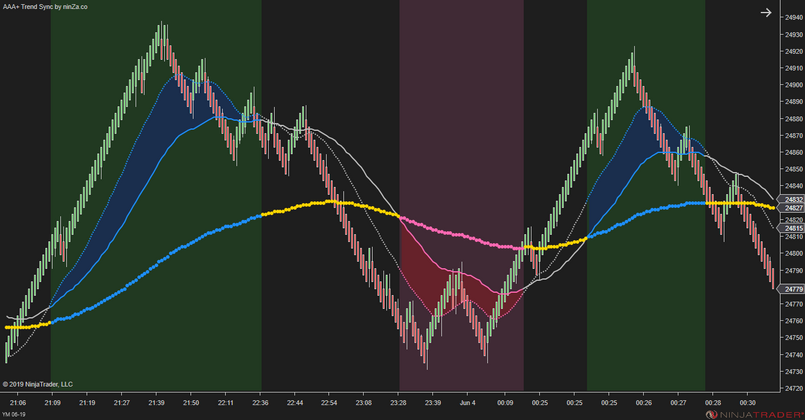Click the 21:39 time axis label
The width and height of the screenshot is (805, 420).
tap(156, 402)
